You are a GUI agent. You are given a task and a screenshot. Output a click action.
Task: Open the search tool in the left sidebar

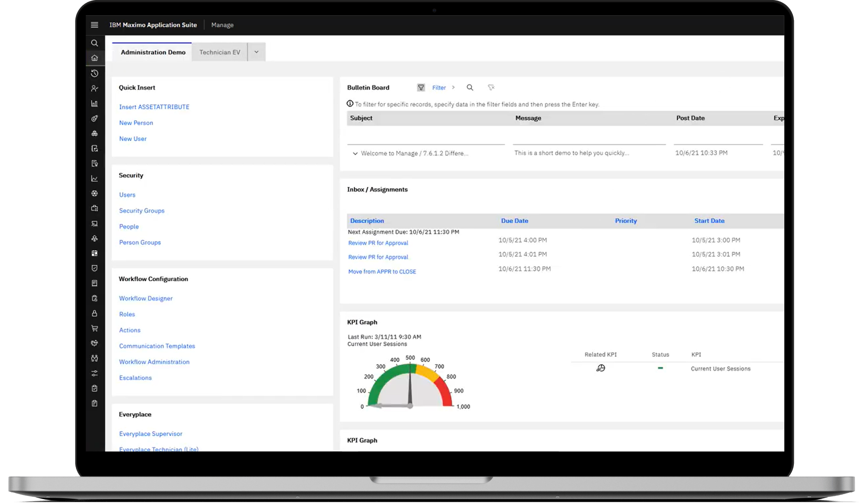coord(94,43)
